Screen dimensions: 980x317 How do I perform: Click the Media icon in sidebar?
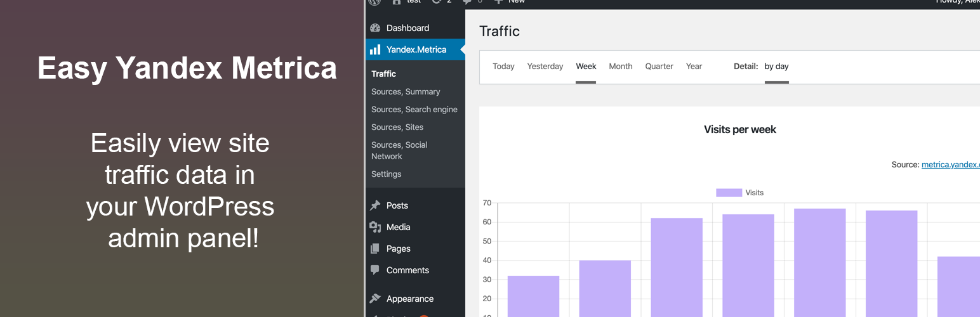click(x=375, y=227)
